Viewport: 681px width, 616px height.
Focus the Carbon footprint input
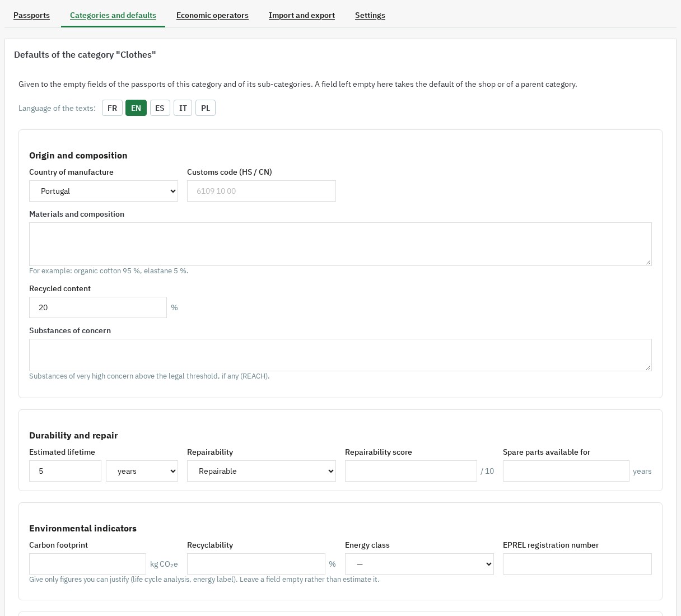[x=87, y=564]
